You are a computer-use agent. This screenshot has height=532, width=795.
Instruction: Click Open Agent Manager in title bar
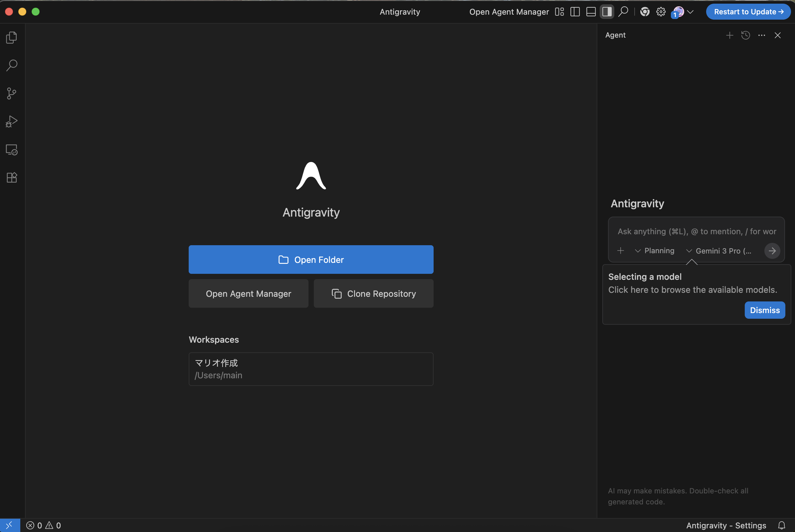tap(509, 12)
